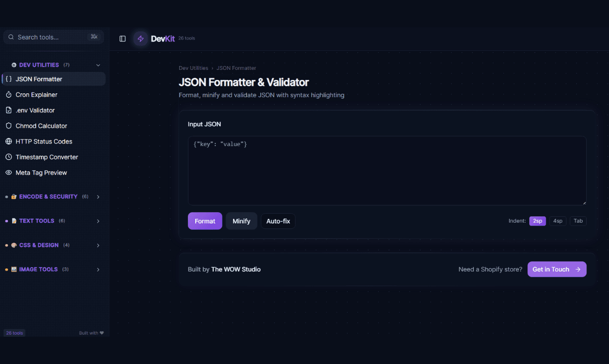This screenshot has height=364, width=609.
Task: Select the 2sp indent option
Action: click(x=537, y=221)
